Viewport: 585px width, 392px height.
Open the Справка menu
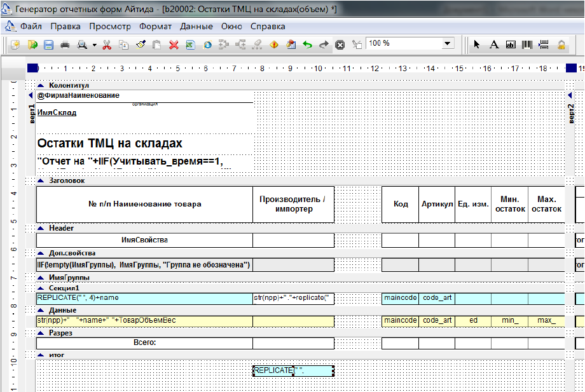pos(268,27)
